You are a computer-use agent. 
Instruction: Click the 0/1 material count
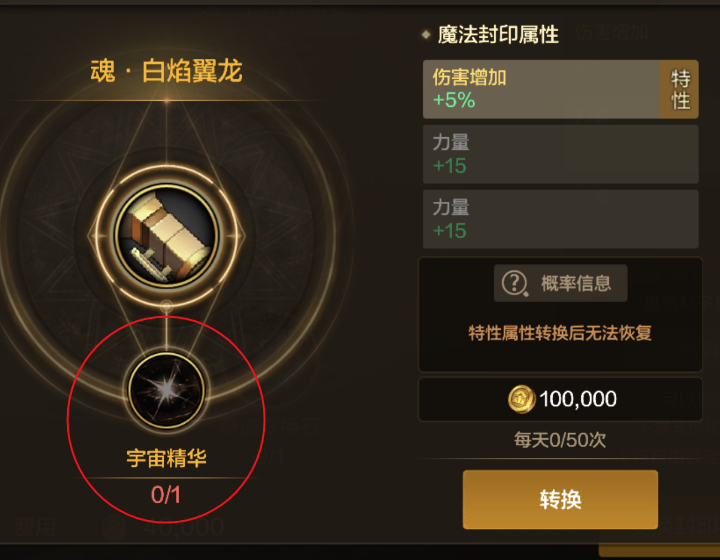click(x=166, y=495)
